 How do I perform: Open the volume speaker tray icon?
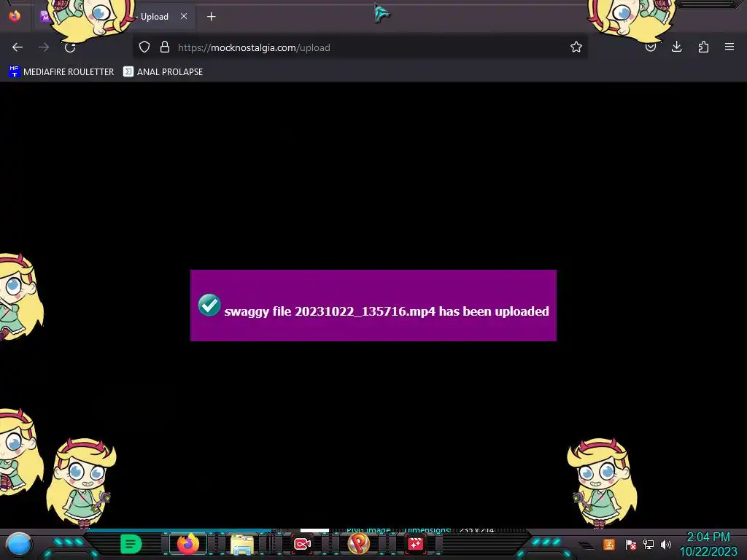(x=666, y=544)
